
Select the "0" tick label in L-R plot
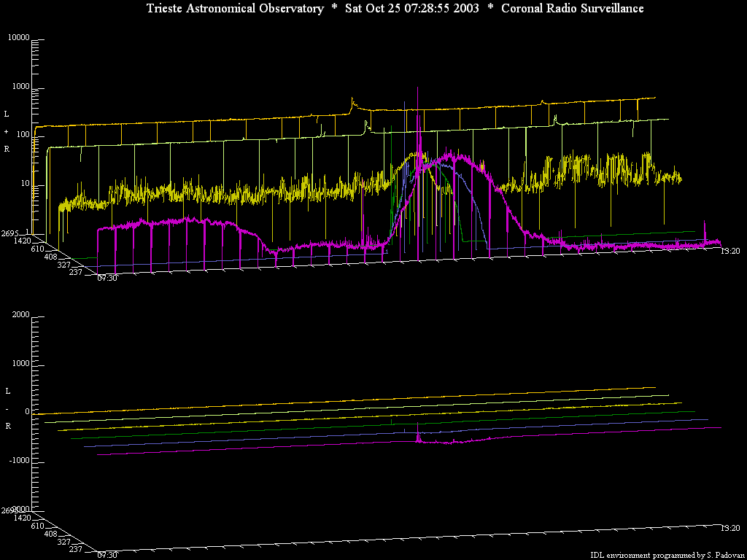[27, 412]
